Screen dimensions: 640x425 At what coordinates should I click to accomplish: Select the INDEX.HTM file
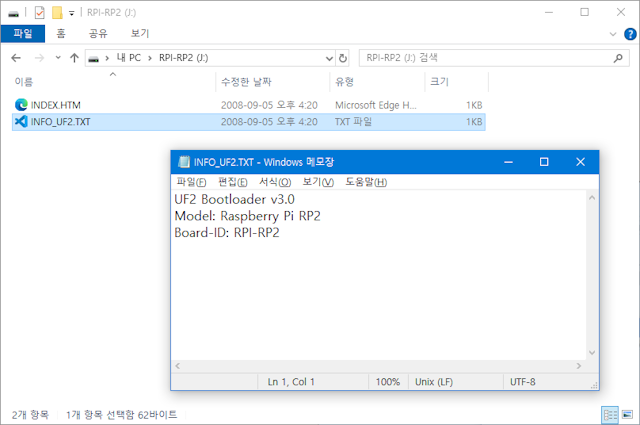(x=56, y=105)
